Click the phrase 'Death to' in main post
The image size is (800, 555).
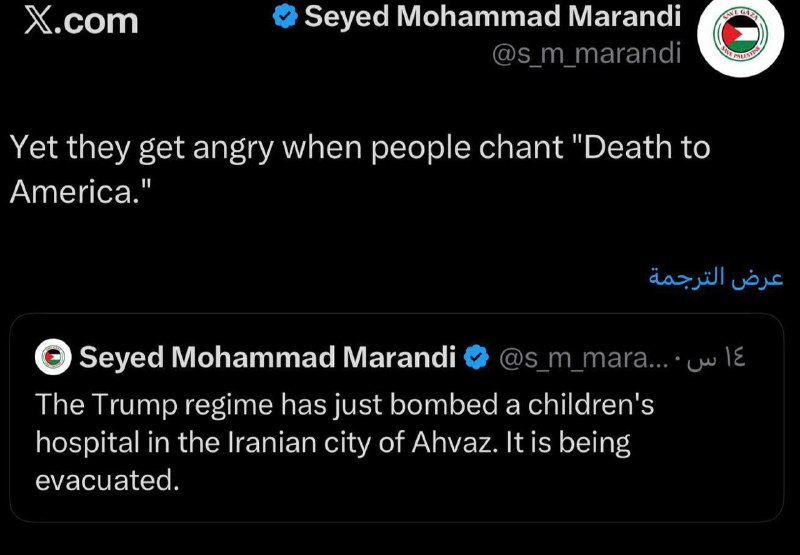tap(646, 147)
